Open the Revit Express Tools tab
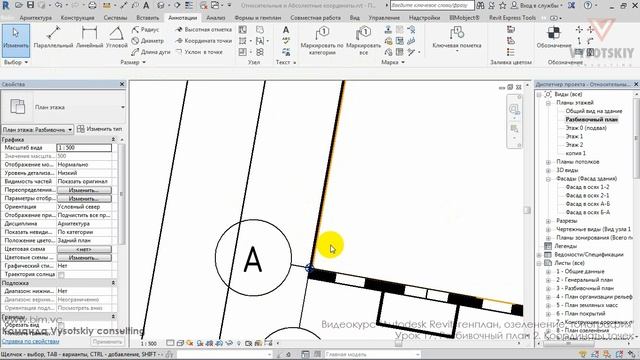The image size is (640, 360). (512, 18)
